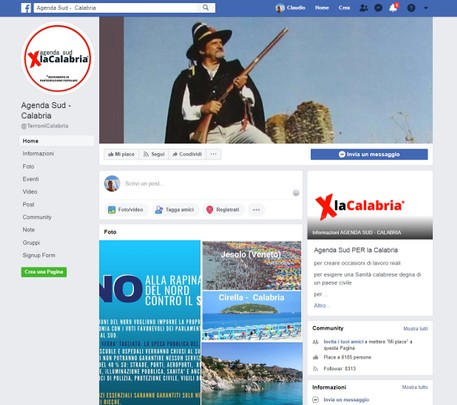The image size is (457, 405).
Task: Select Foto in page sidebar
Action: (28, 166)
